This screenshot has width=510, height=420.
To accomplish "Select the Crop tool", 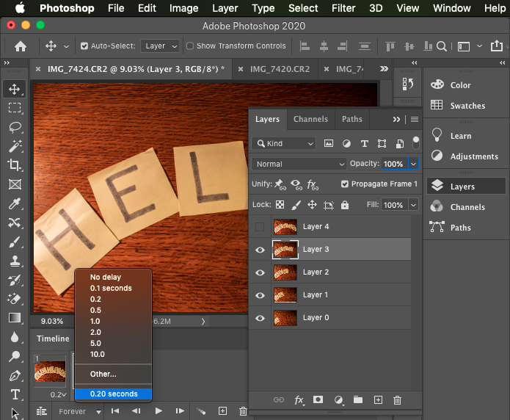I will click(14, 165).
